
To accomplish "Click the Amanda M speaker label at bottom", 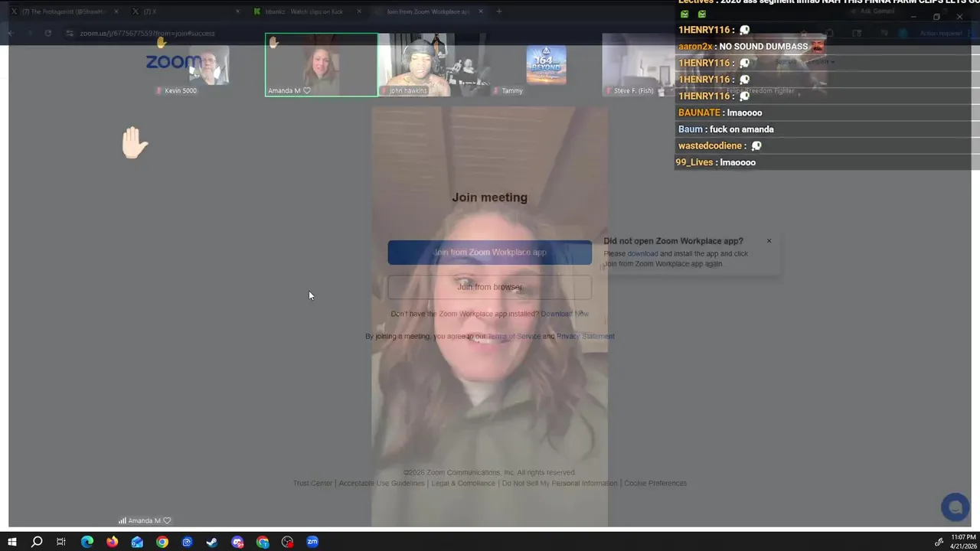I will click(145, 520).
